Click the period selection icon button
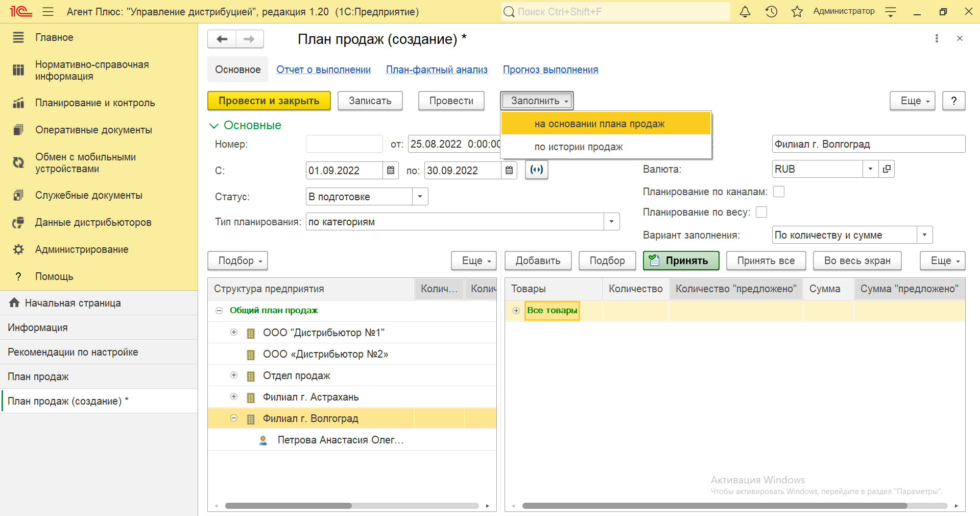The width and height of the screenshot is (980, 516). pyautogui.click(x=537, y=170)
